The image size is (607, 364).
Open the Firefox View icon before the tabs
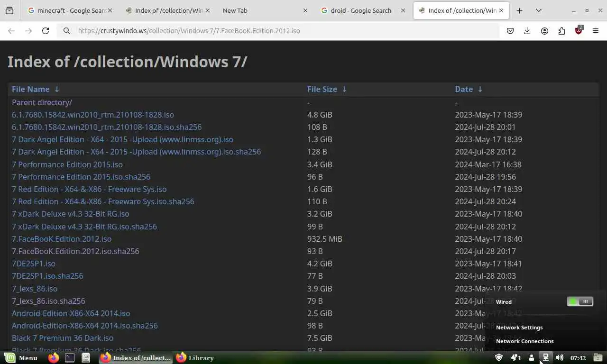tap(9, 10)
